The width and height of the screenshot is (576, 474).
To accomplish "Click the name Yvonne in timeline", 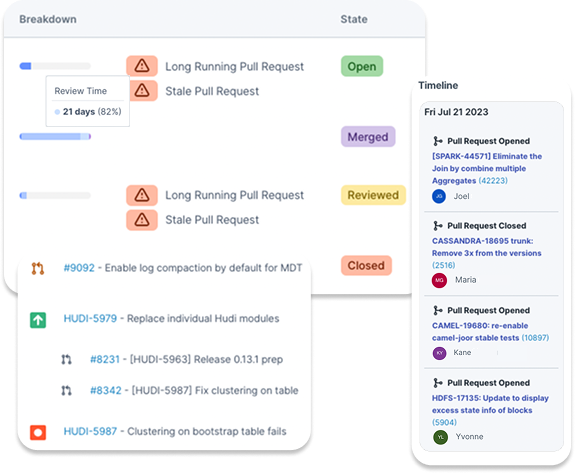I will point(469,437).
